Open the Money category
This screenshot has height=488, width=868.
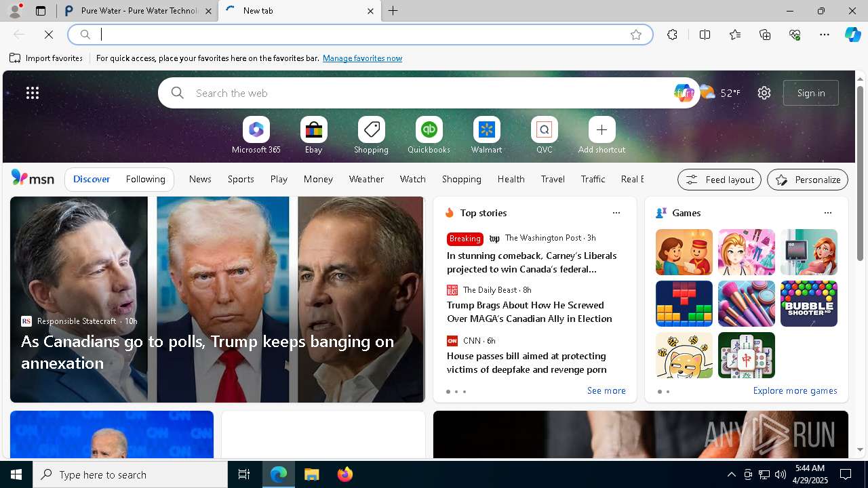(x=318, y=179)
